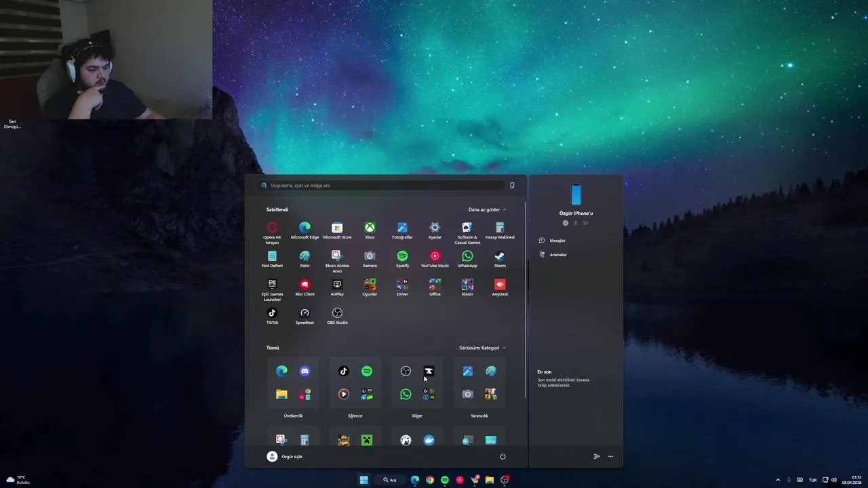Launch Riot Client
The width and height of the screenshot is (868, 488).
tap(304, 287)
